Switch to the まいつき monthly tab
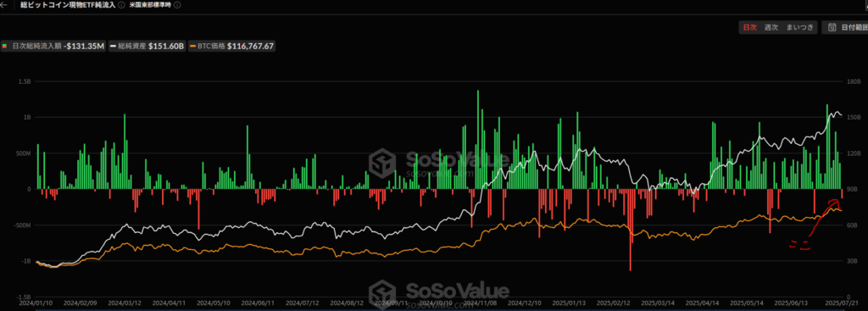Screen dimensions: 868x311 click(799, 27)
